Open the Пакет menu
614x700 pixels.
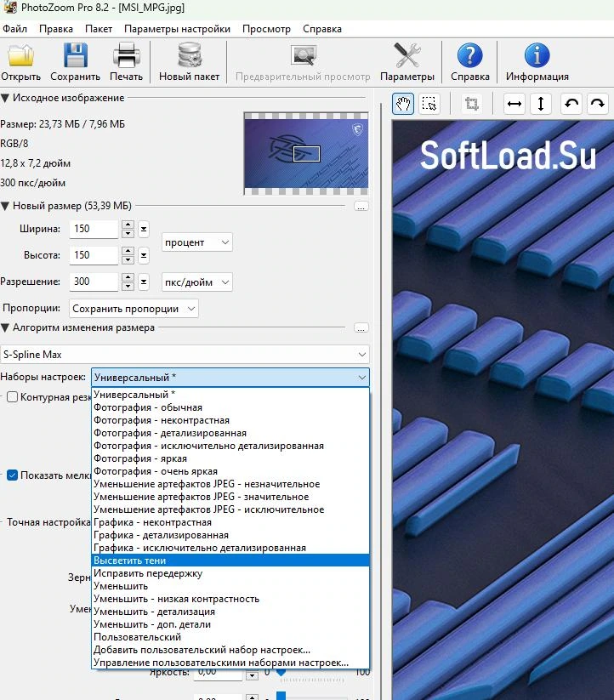(99, 29)
